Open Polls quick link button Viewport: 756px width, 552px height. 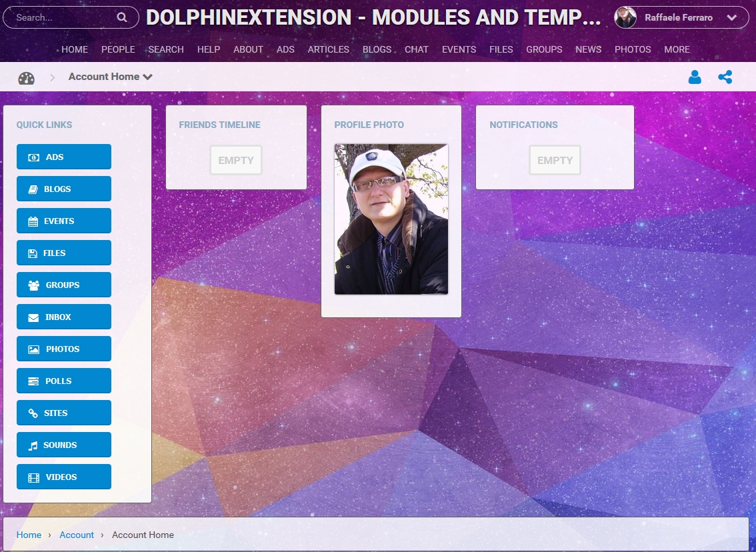tap(64, 381)
